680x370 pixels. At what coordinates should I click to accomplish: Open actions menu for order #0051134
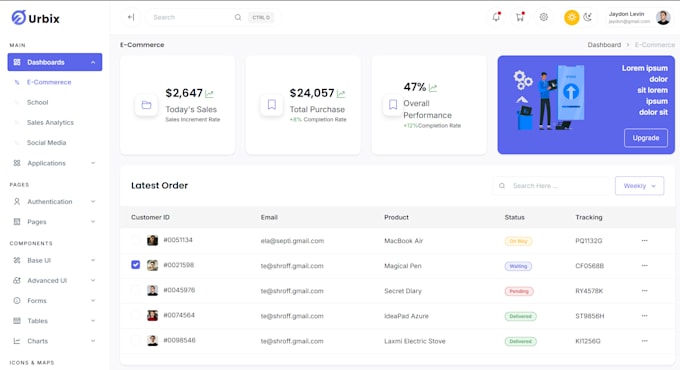click(644, 240)
